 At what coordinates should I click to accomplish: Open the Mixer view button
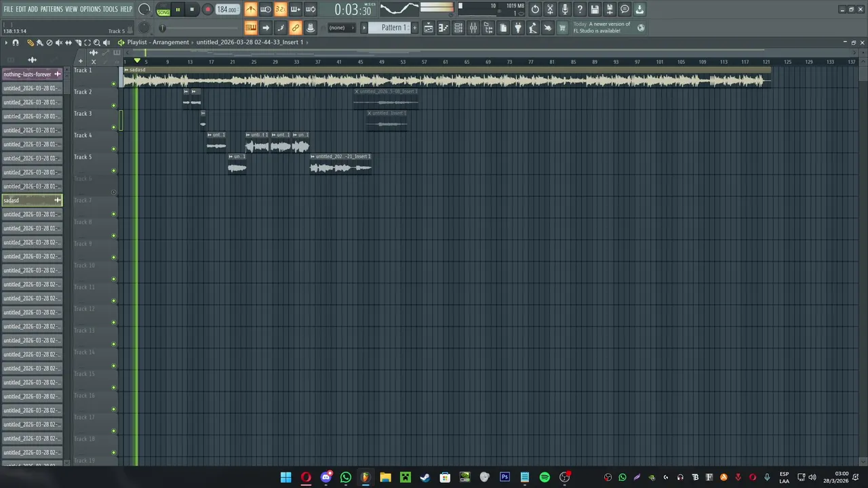tap(473, 28)
